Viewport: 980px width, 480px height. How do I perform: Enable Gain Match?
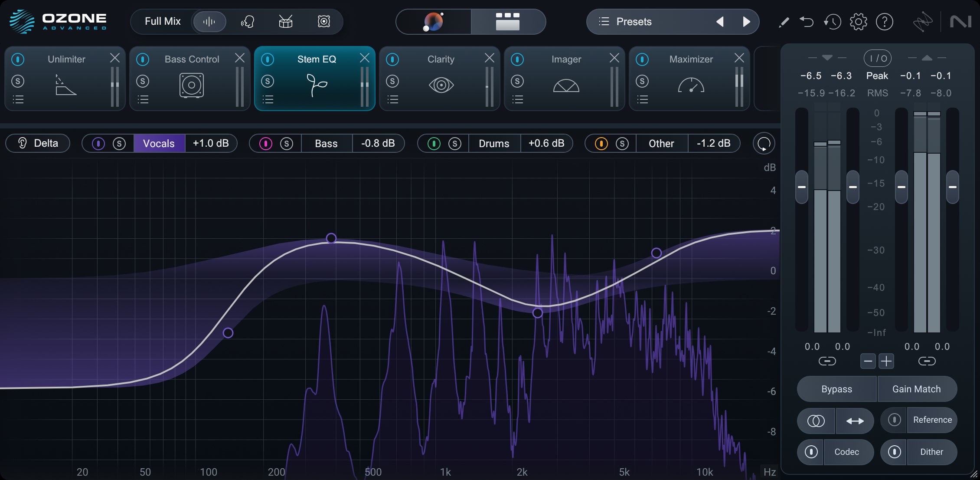point(917,389)
